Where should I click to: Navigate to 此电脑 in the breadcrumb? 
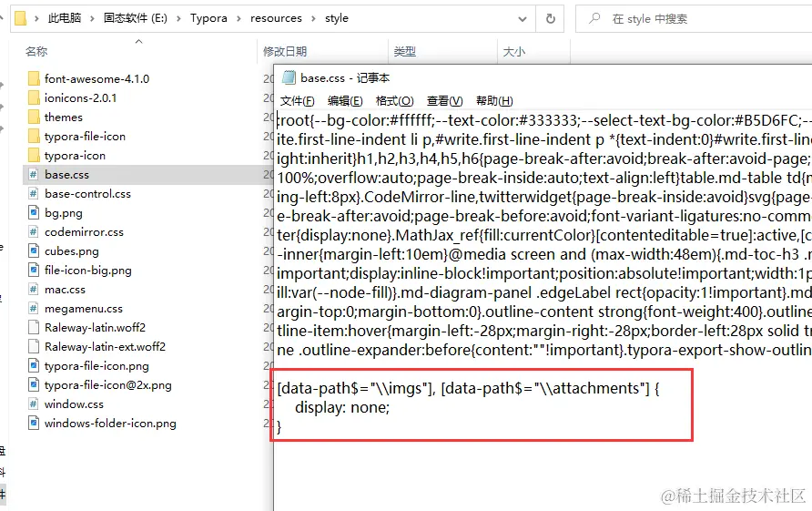[x=65, y=18]
